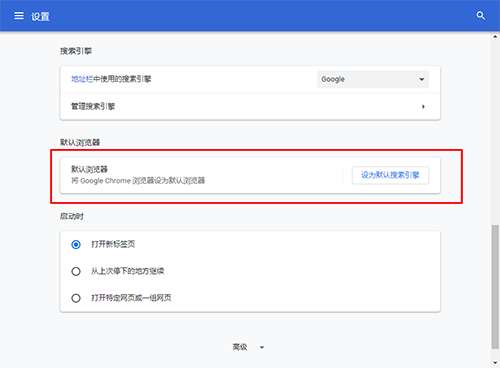The image size is (500, 368).
Task: Click the 设为默认 button
Action: pyautogui.click(x=390, y=175)
